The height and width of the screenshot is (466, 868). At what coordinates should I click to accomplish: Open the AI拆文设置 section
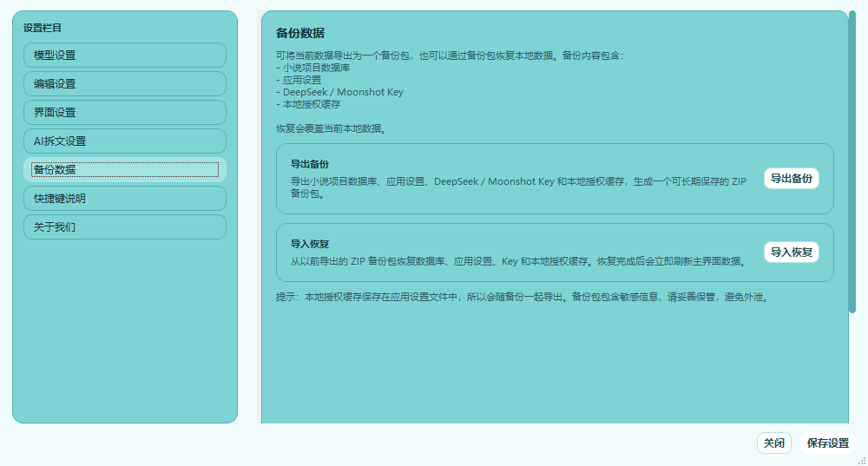pyautogui.click(x=124, y=141)
